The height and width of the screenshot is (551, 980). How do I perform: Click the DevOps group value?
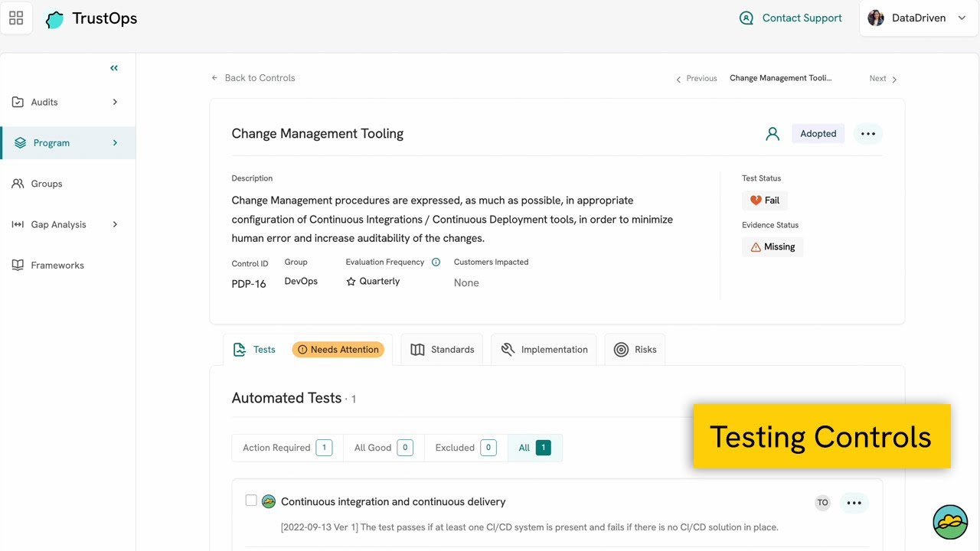point(301,282)
